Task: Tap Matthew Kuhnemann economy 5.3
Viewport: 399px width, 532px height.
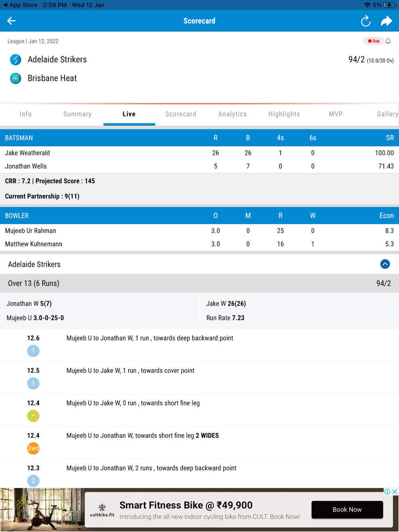Action: tap(389, 244)
